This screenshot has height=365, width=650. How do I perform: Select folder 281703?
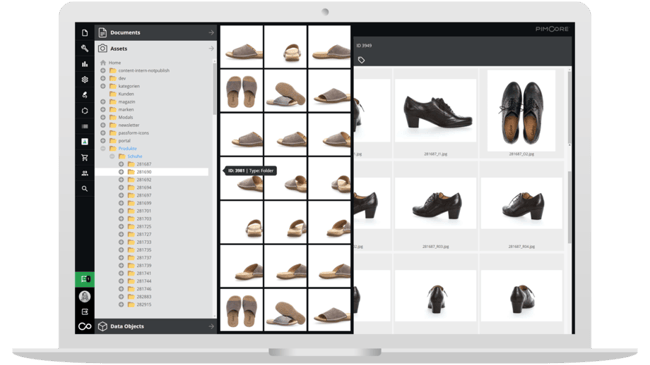144,219
